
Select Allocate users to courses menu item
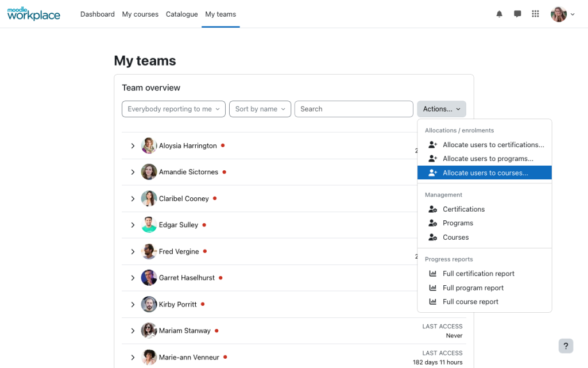click(x=485, y=172)
